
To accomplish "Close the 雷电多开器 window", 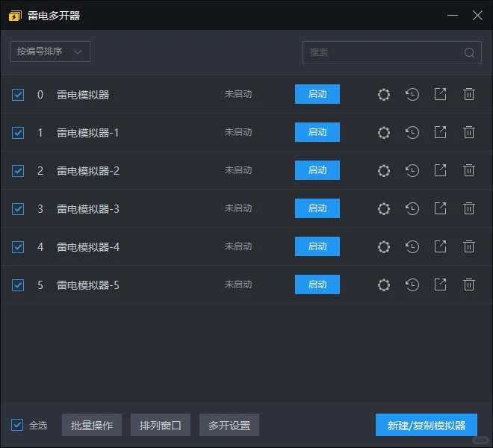I will [x=477, y=15].
